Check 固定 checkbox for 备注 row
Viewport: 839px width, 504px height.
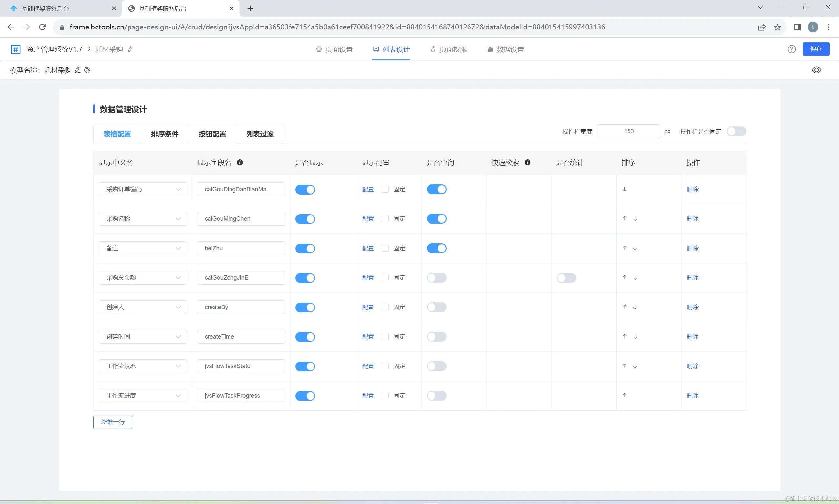(x=385, y=248)
